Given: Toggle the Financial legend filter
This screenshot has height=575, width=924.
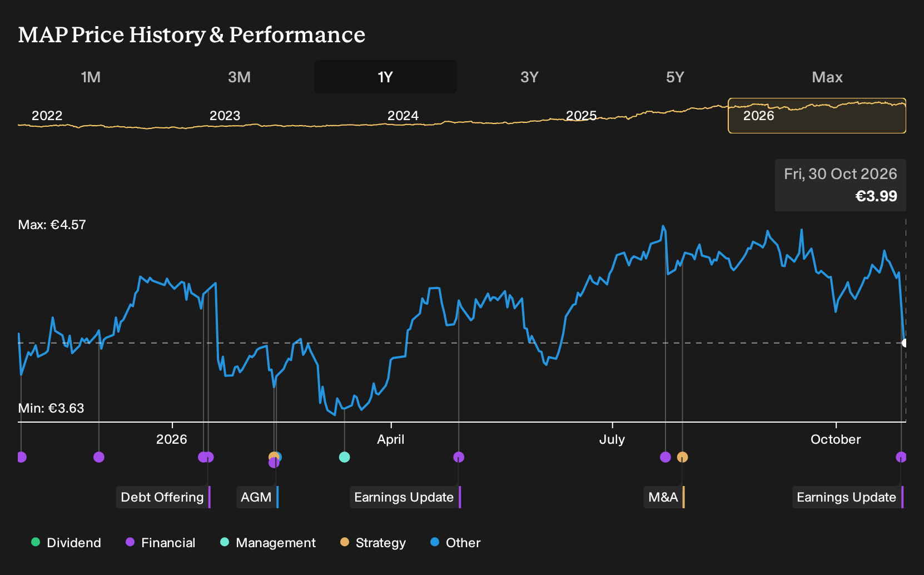Looking at the screenshot, I should 160,543.
